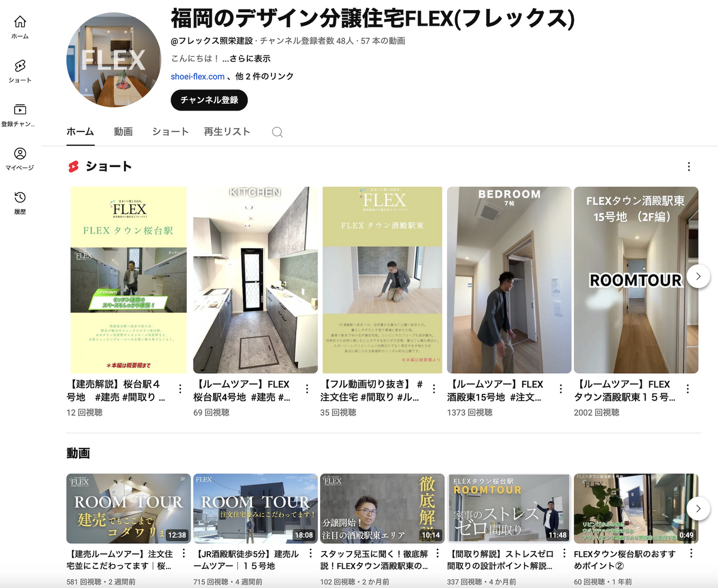Screen dimensions: 718x588
Task: Play the FLEXタウン桜台駅 yellow short thumbnail
Action: point(128,280)
